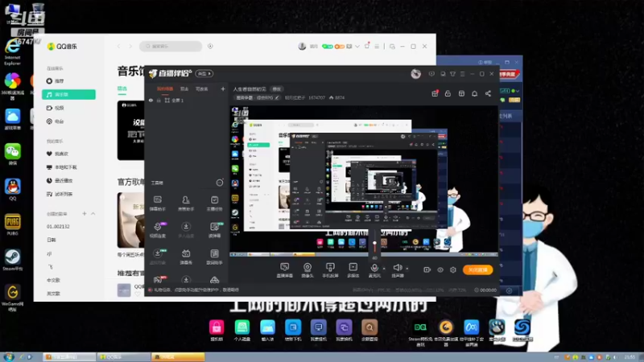This screenshot has height=362, width=644.
Task: Edit the stream category tag with the pencil
Action: pyautogui.click(x=277, y=97)
